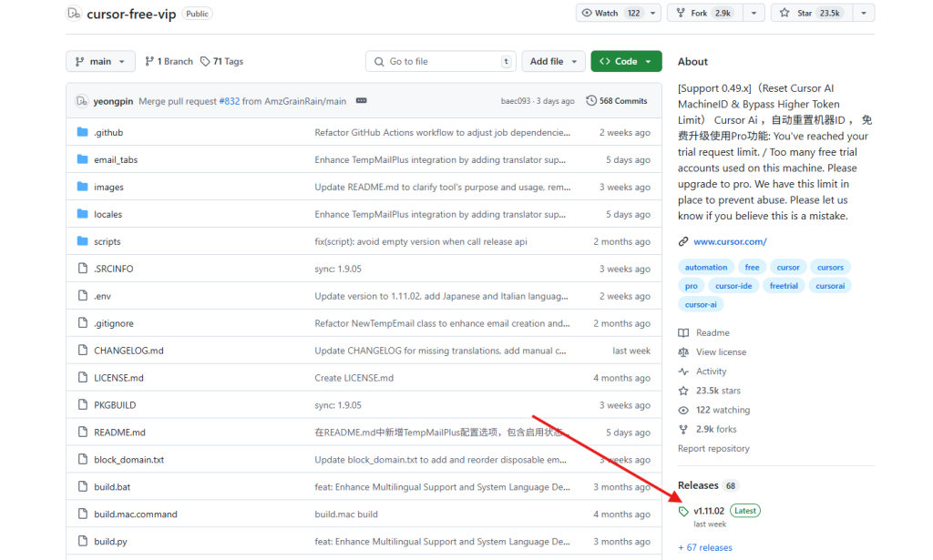Click the pulse icon beside Activity

click(683, 372)
